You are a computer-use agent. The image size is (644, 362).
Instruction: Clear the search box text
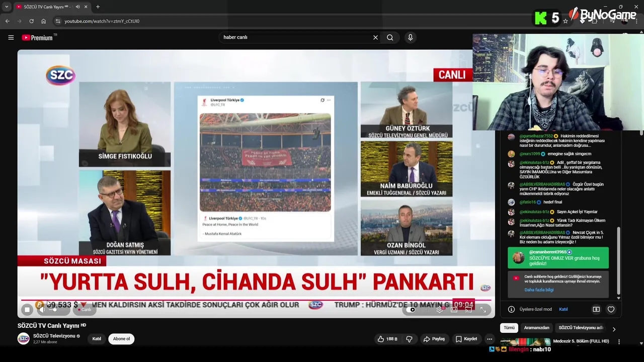pos(375,37)
